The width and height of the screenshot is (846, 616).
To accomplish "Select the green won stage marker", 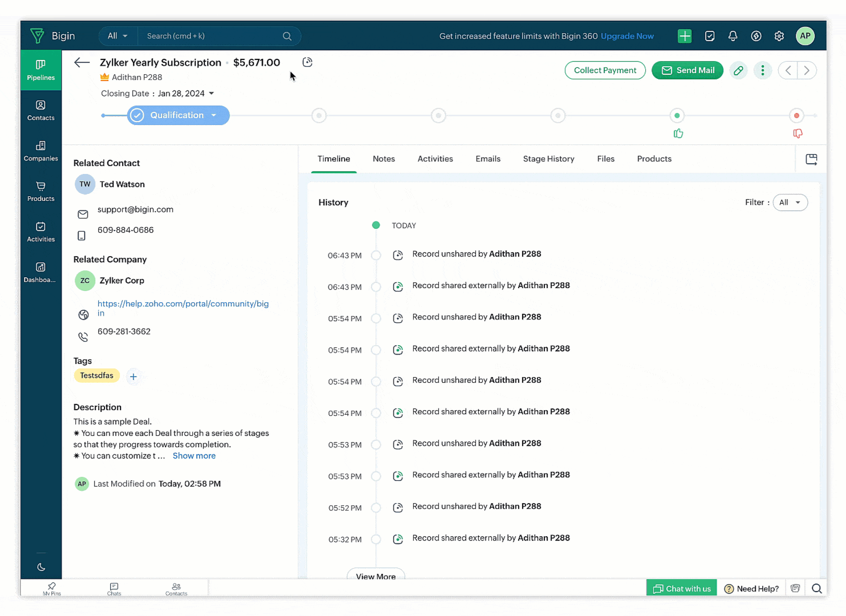I will (677, 116).
